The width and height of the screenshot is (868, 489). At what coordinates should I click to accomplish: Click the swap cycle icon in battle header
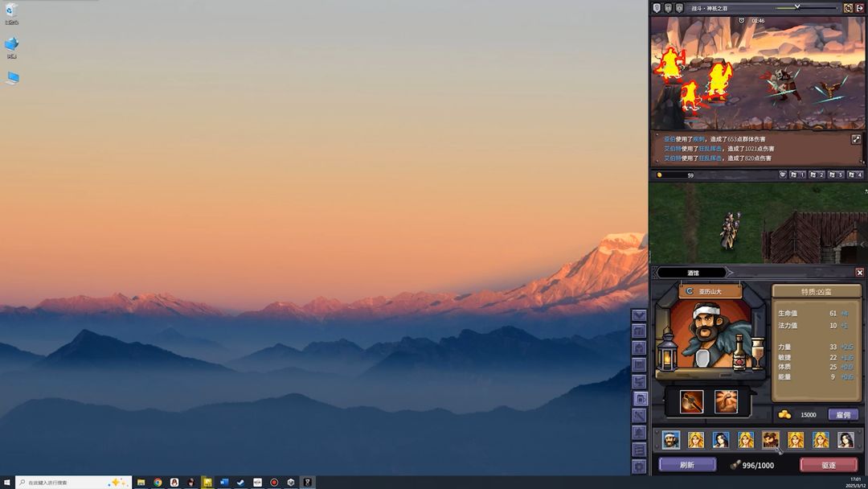[848, 8]
